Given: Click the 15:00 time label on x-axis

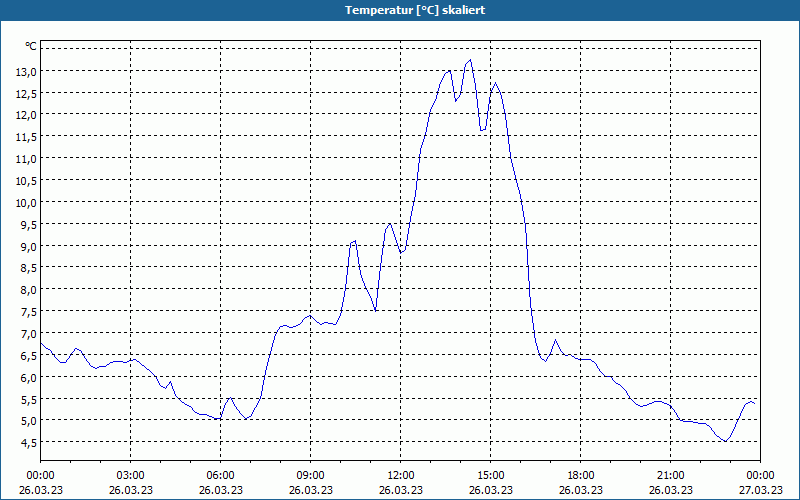Looking at the screenshot, I should [x=491, y=476].
